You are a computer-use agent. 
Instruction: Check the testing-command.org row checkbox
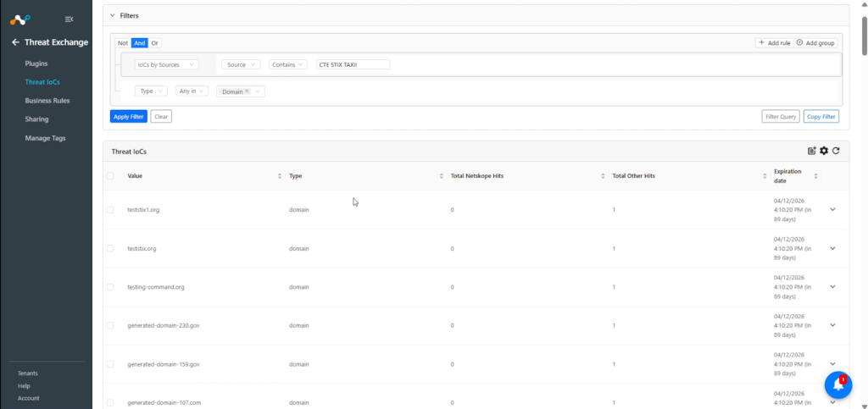point(110,287)
